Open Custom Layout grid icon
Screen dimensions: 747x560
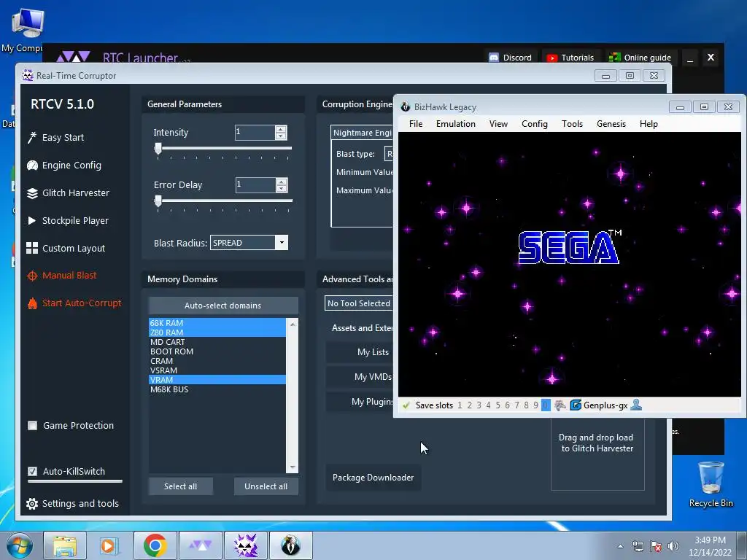pyautogui.click(x=32, y=248)
